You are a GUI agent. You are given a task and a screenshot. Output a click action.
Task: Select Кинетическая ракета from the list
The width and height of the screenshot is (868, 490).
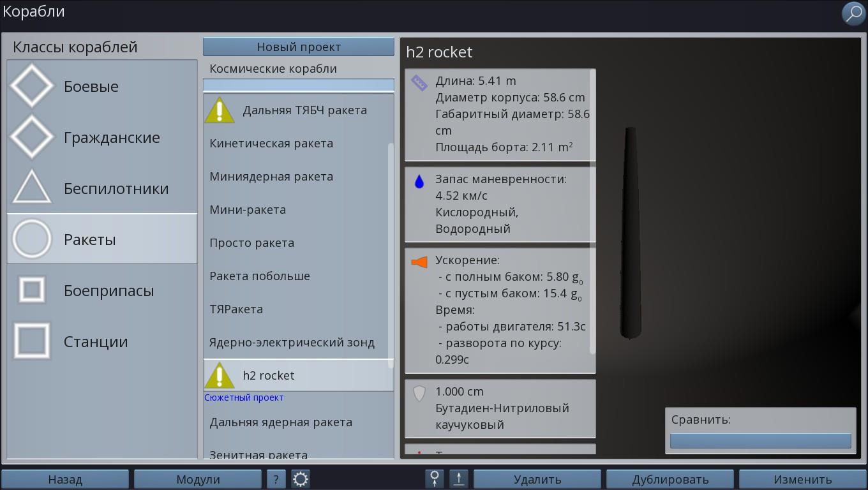click(x=271, y=144)
